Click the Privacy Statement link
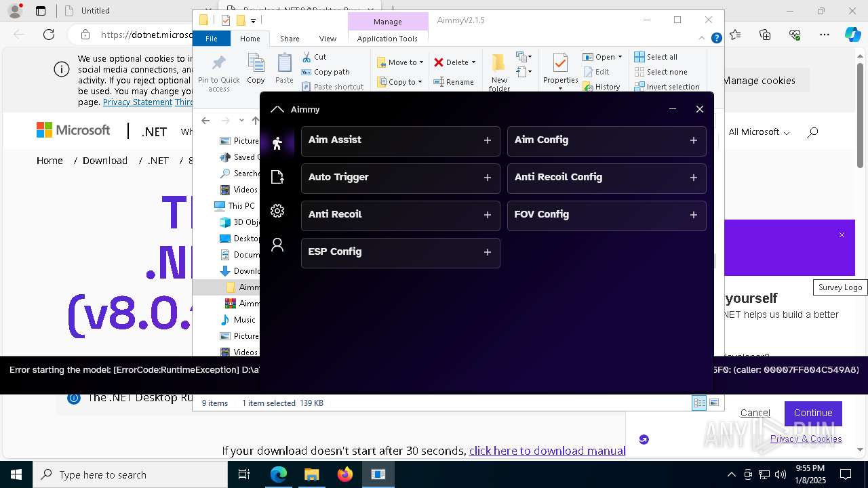 tap(138, 102)
